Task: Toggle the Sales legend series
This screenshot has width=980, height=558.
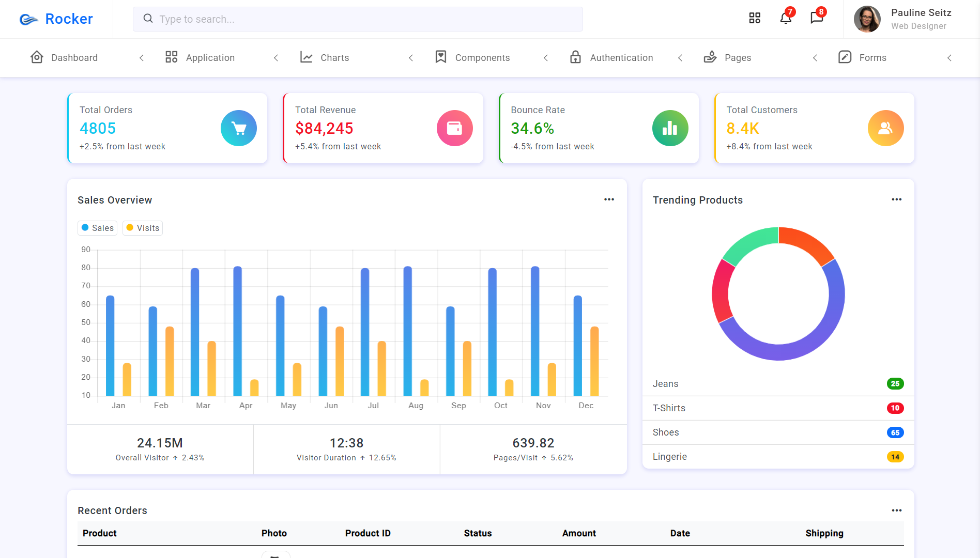Action: coord(98,228)
